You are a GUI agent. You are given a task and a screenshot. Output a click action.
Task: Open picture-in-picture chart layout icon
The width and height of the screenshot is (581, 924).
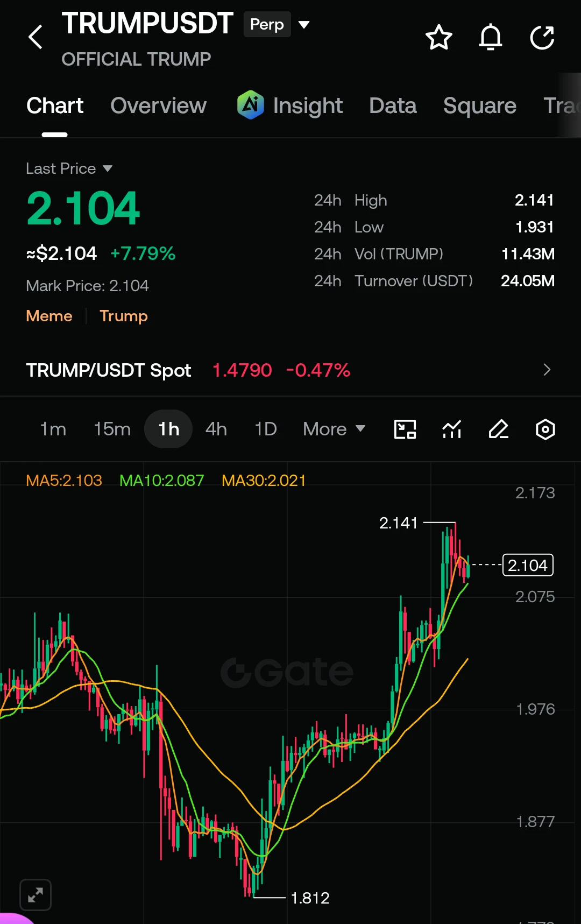point(405,429)
